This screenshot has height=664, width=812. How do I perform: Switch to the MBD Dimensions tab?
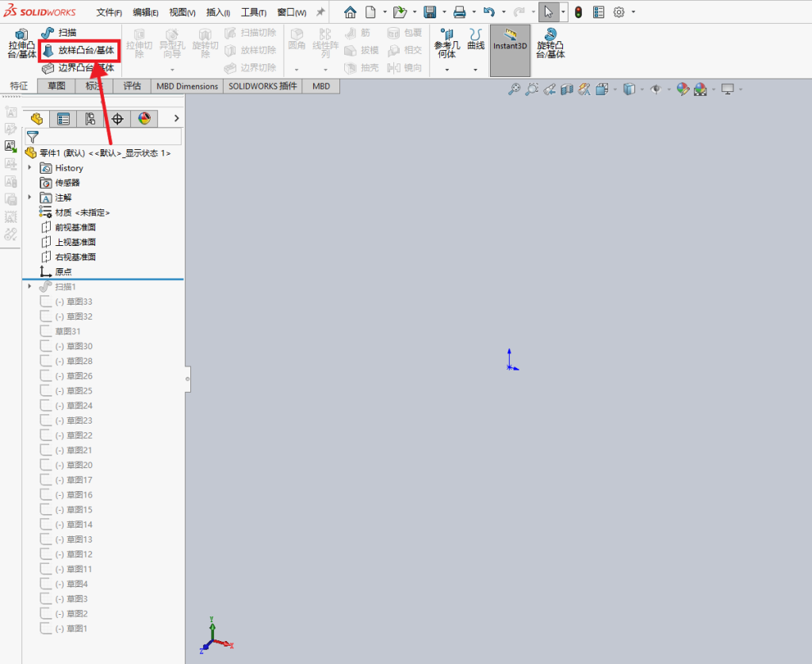tap(187, 86)
